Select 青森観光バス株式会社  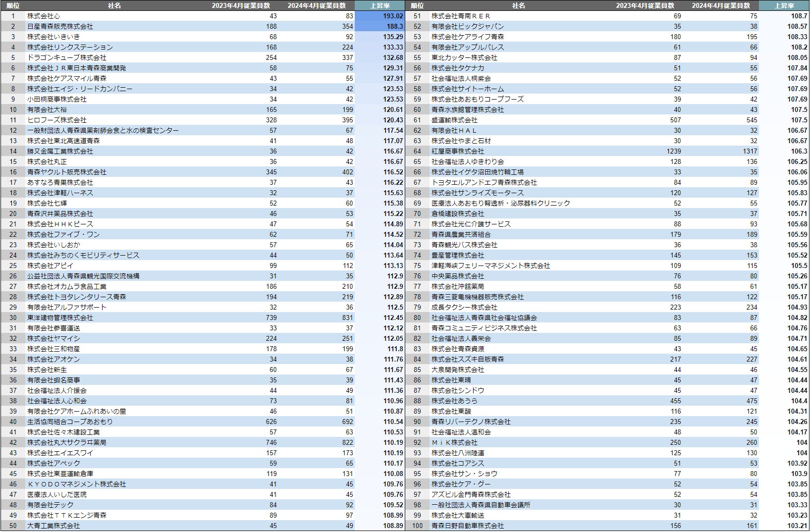(x=464, y=245)
